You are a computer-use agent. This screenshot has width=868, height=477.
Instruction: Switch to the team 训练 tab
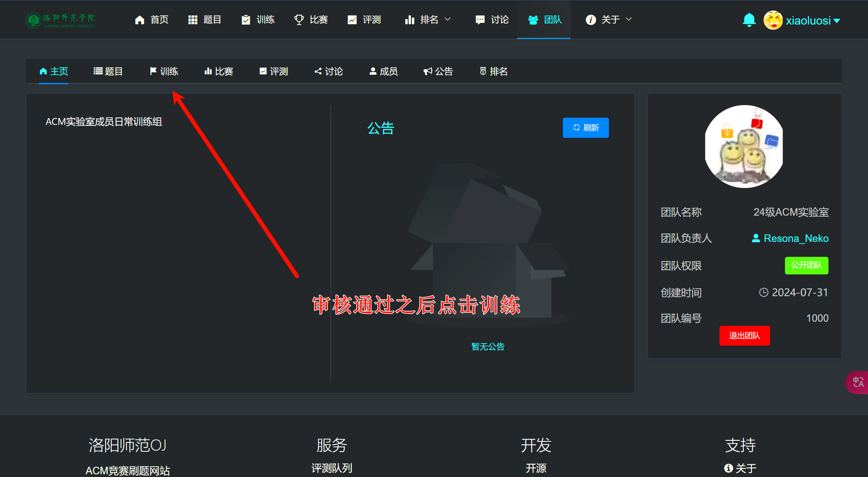[x=164, y=71]
